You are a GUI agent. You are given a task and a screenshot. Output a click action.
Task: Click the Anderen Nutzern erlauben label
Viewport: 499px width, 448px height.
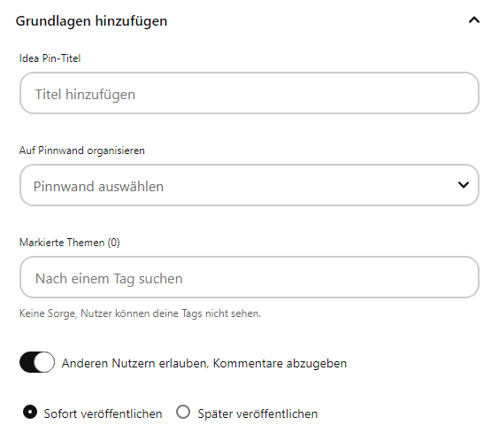click(204, 363)
